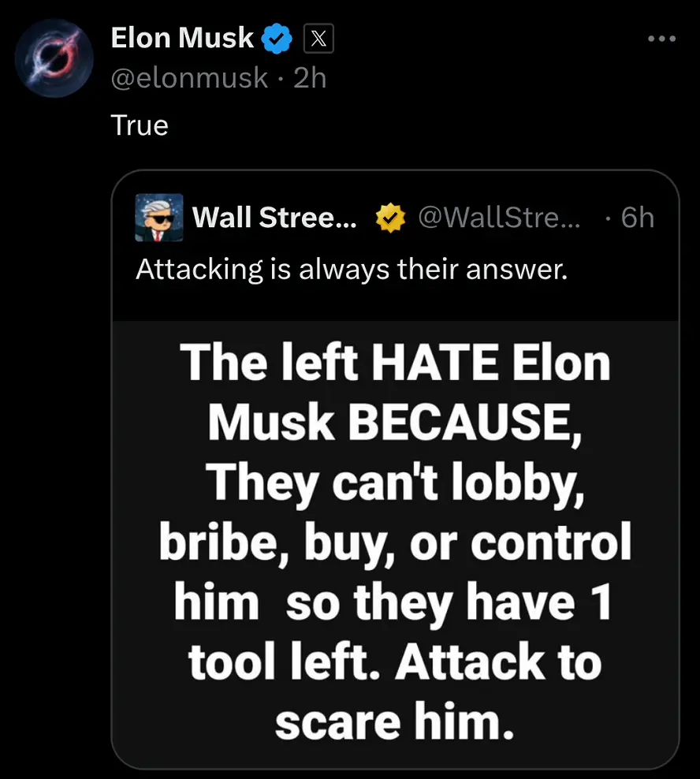
Task: Click the blue verified checkmark badge
Action: click(x=277, y=39)
